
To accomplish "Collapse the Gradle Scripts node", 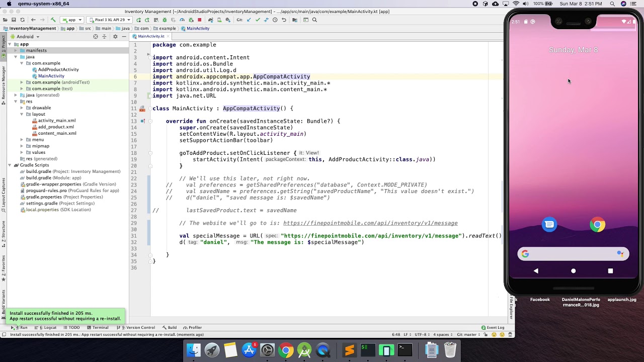I will click(10, 165).
